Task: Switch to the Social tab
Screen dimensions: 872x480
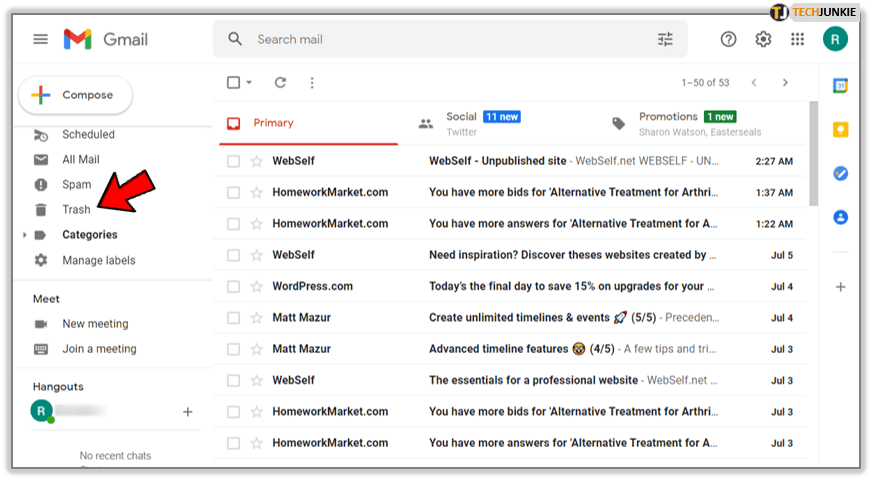Action: (x=462, y=123)
